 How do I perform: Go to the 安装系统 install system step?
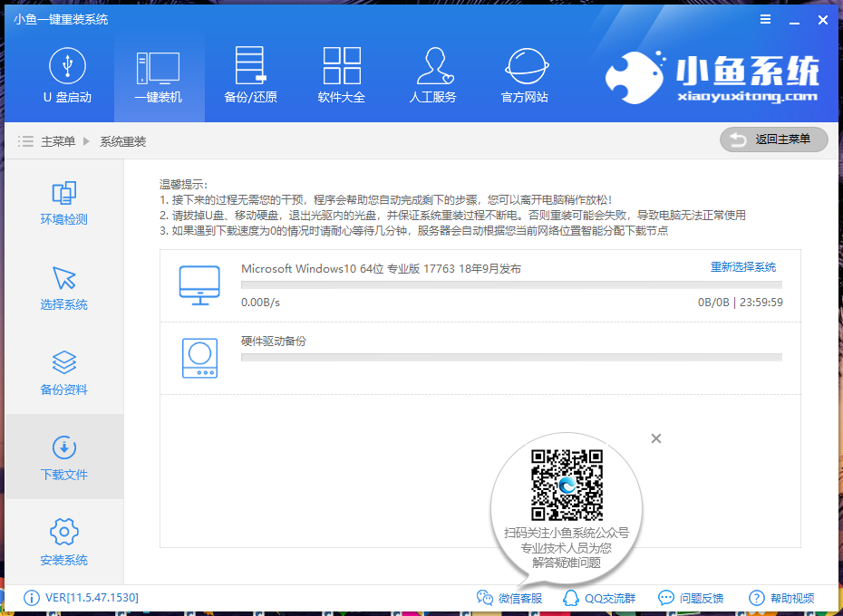tap(64, 543)
